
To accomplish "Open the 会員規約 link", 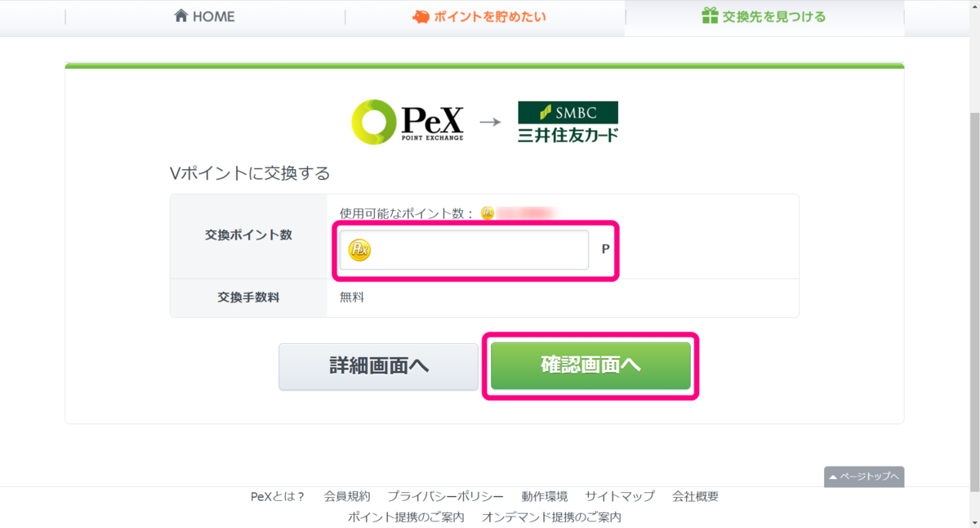I will click(x=347, y=496).
